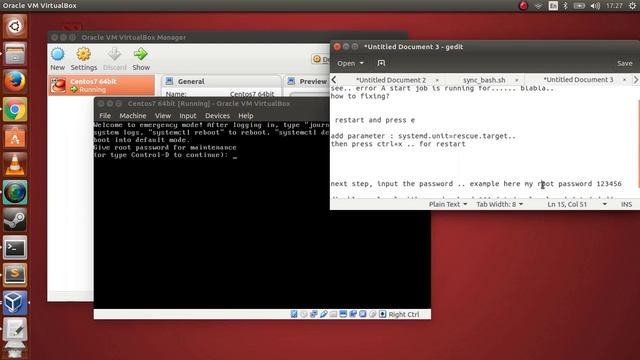This screenshot has height=360, width=640.
Task: Click the Preview section header in VirtualBox Manager
Action: pyautogui.click(x=313, y=82)
